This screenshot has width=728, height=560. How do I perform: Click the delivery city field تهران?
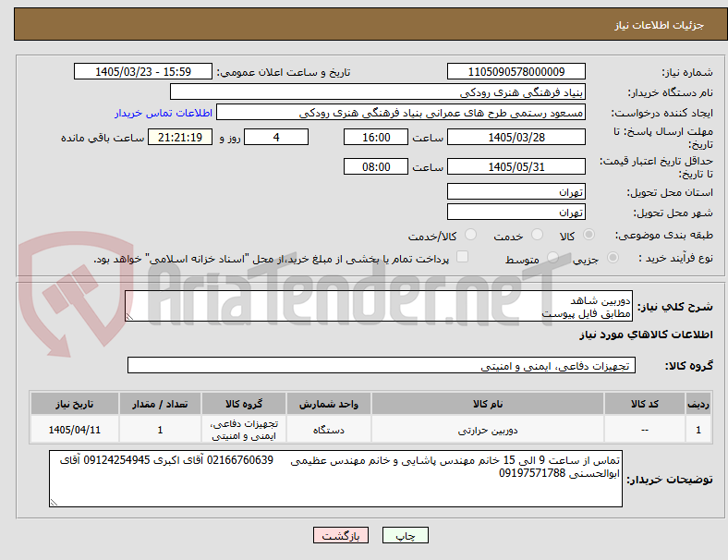coord(516,213)
